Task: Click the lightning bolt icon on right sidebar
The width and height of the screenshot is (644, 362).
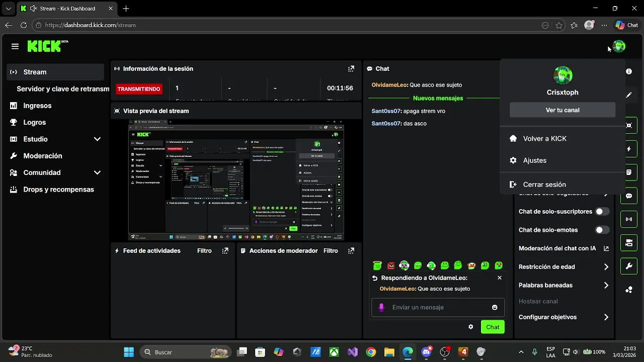Action: (x=629, y=149)
